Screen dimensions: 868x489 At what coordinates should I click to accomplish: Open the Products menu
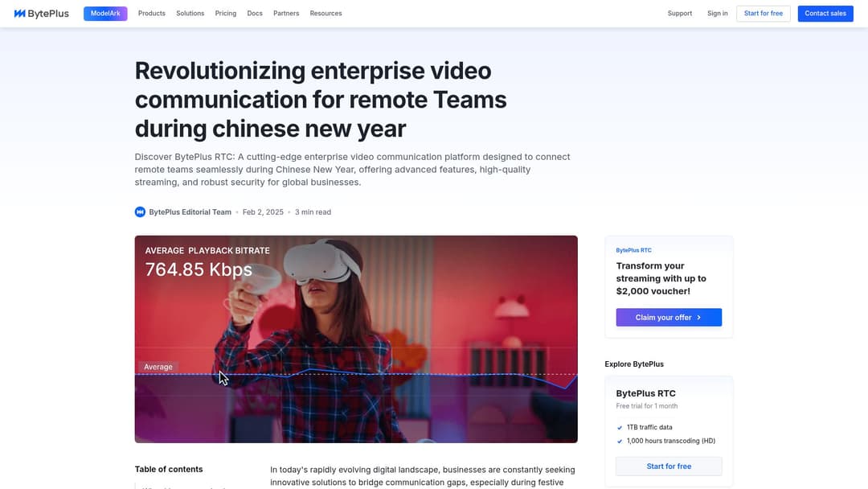point(152,14)
